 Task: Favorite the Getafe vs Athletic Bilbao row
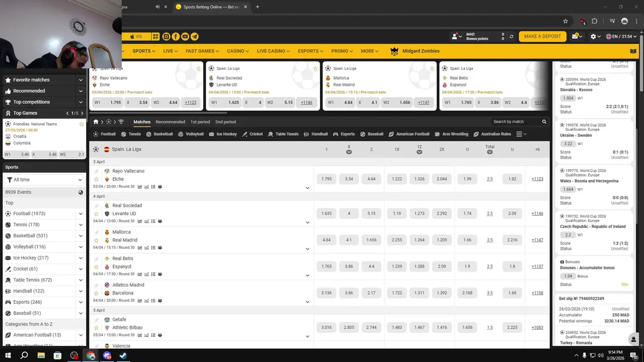pyautogui.click(x=96, y=328)
